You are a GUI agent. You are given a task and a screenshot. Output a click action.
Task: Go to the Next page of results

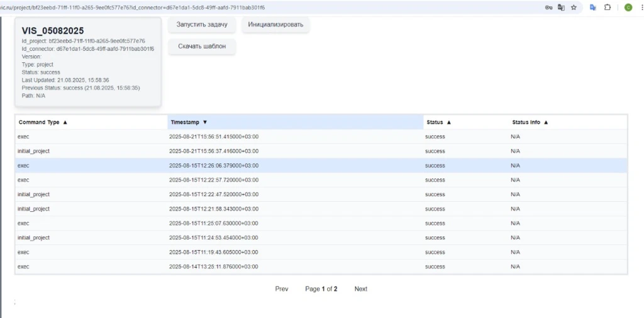(360, 289)
